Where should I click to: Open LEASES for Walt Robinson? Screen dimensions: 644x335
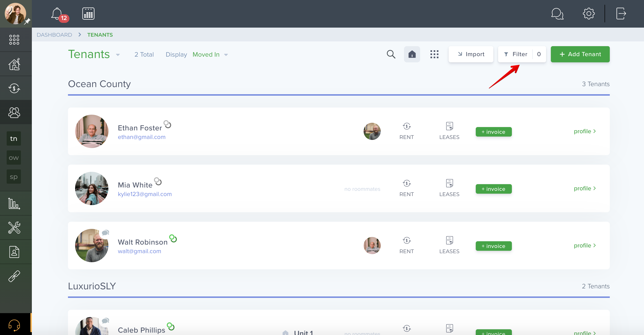coord(449,245)
